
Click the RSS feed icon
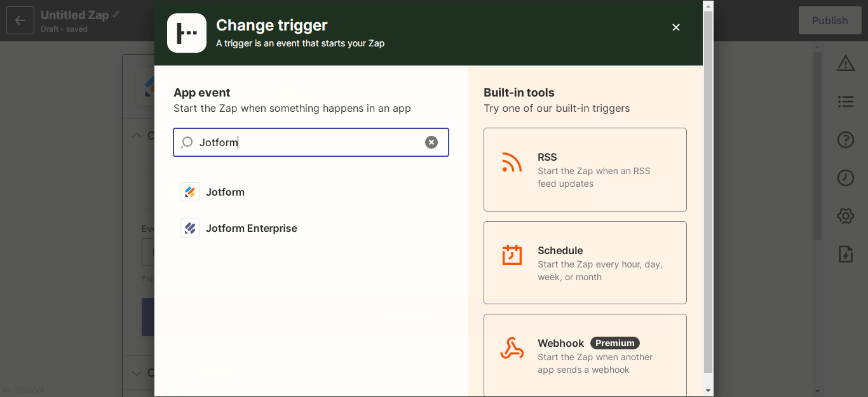pos(512,162)
